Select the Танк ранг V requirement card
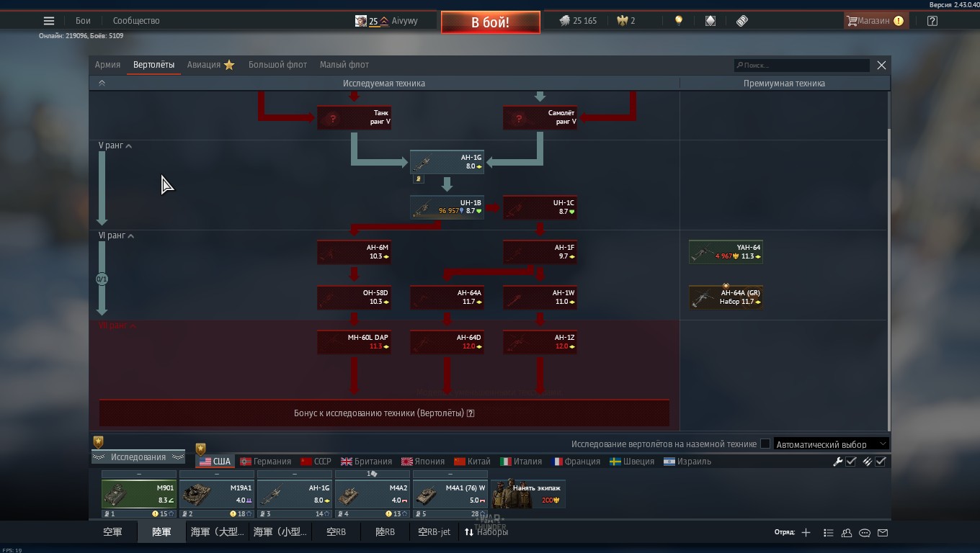The width and height of the screenshot is (980, 553). (354, 118)
